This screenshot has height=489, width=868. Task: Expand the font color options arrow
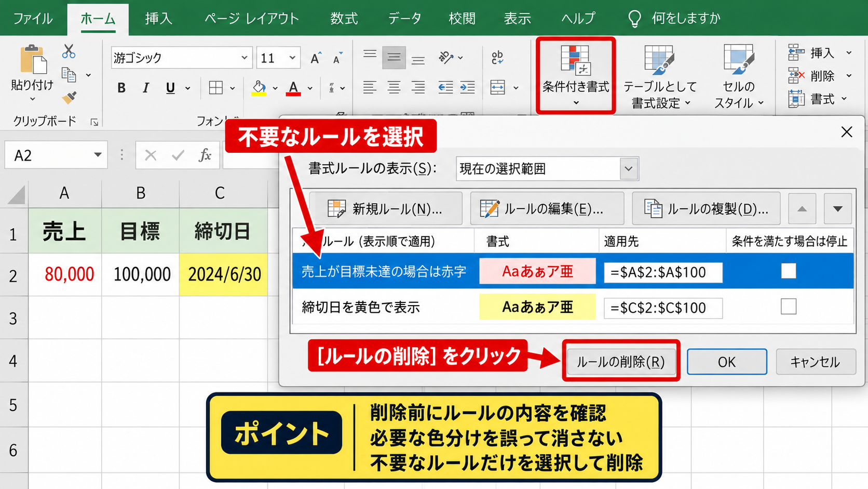pyautogui.click(x=310, y=88)
